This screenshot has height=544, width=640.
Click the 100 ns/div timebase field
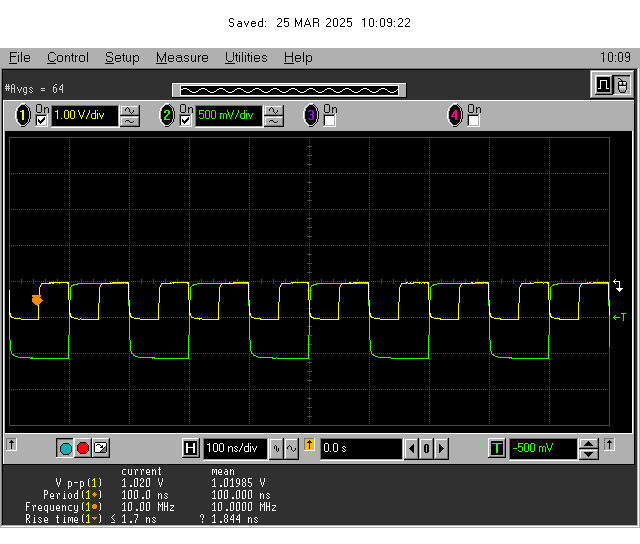pos(235,449)
